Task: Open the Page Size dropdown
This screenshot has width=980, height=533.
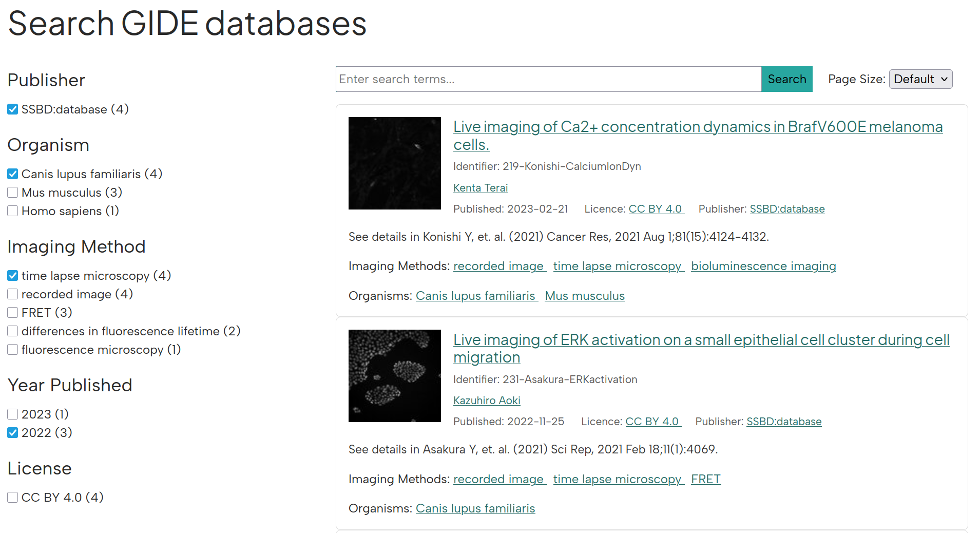Action: (920, 79)
